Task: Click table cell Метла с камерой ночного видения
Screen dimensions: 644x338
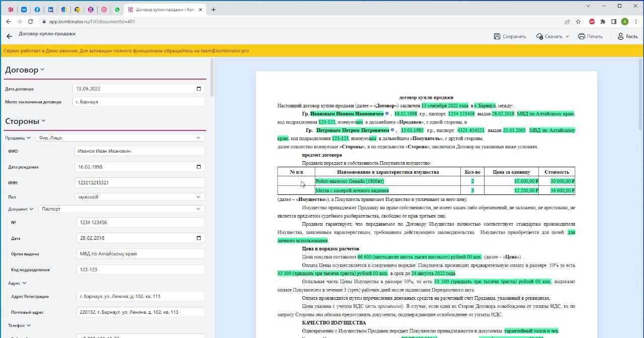Action: 387,190
